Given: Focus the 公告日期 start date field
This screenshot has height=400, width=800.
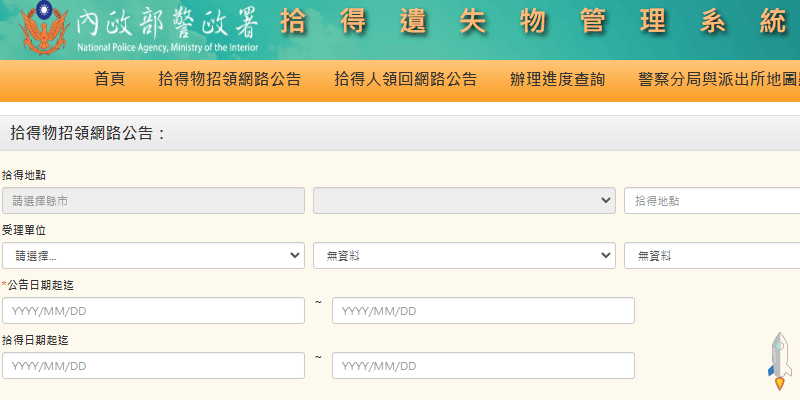Looking at the screenshot, I should pyautogui.click(x=153, y=311).
